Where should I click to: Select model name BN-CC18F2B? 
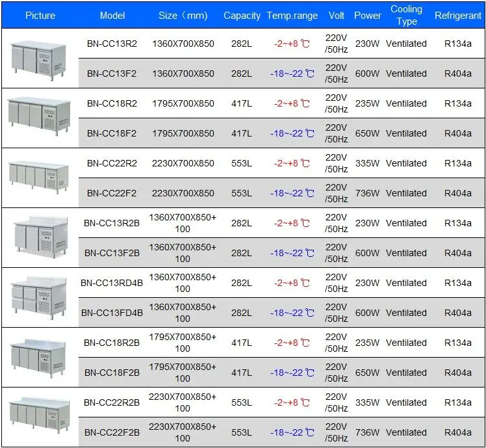point(112,373)
